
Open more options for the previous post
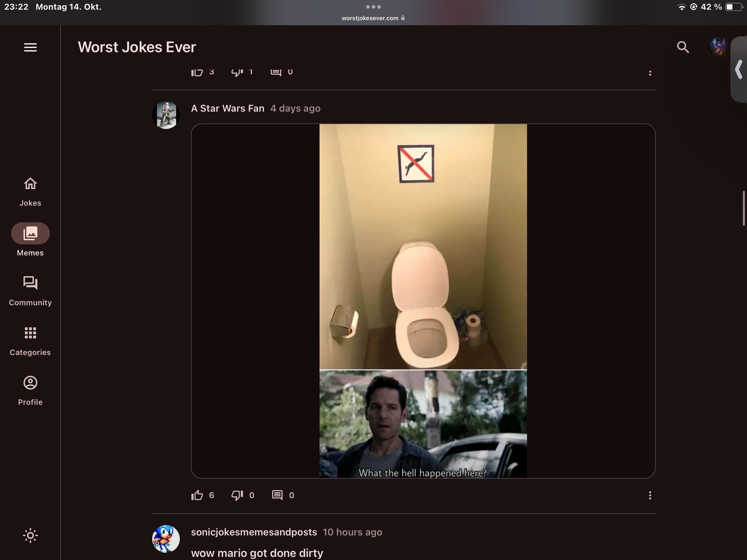[650, 73]
